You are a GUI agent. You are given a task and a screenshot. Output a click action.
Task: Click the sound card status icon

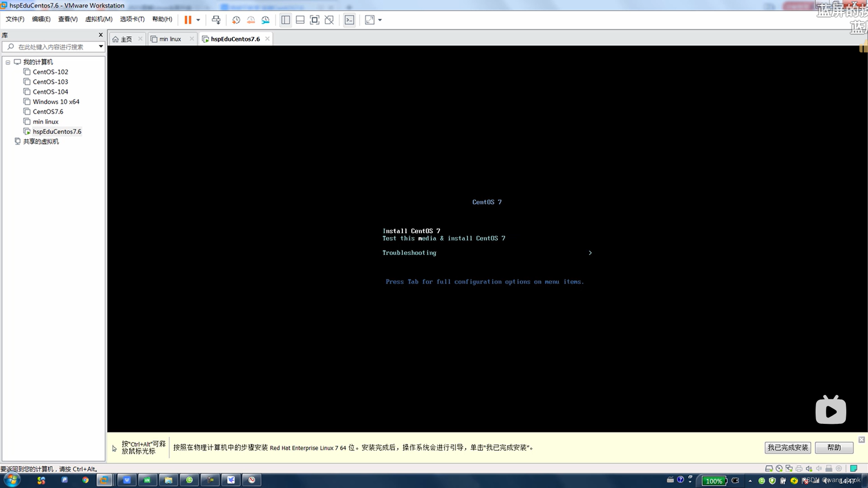(x=809, y=469)
